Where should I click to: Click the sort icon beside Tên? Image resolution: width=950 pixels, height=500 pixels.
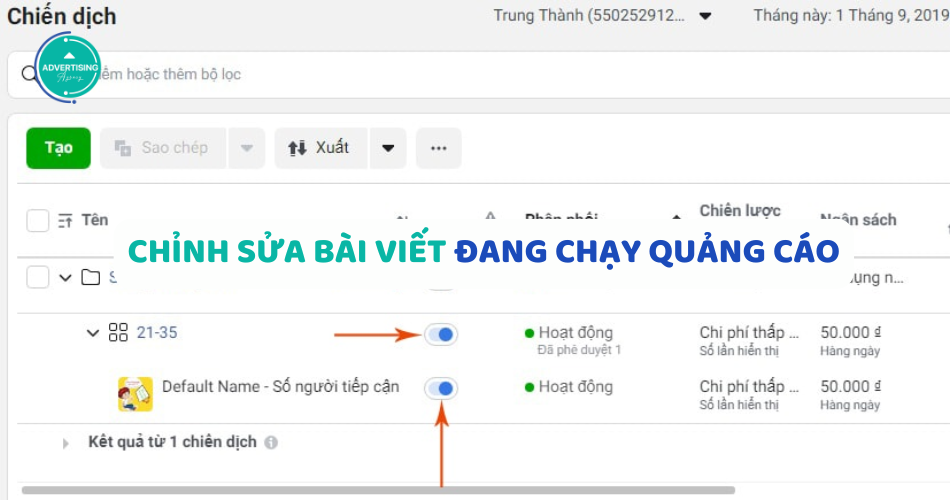[65, 221]
